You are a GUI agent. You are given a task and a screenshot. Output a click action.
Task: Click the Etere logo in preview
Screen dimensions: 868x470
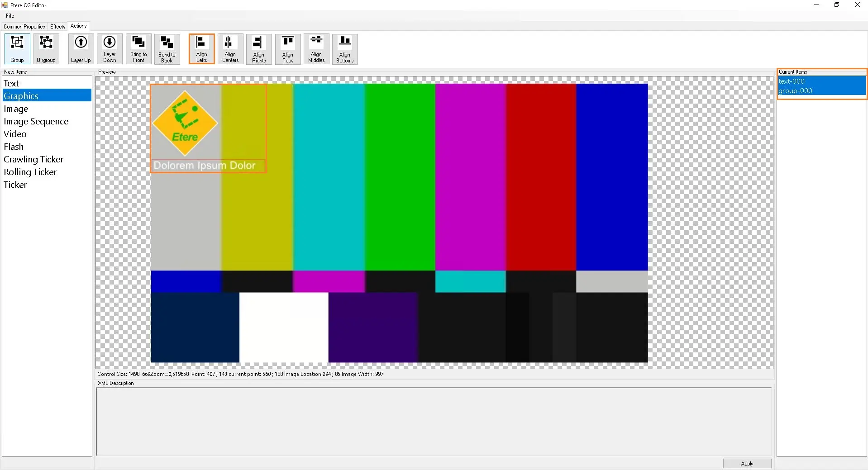[185, 123]
